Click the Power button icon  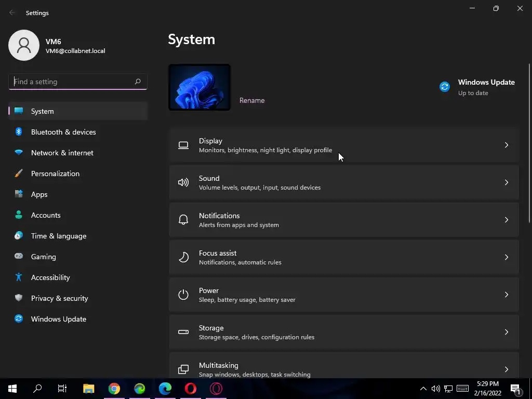[x=183, y=295]
